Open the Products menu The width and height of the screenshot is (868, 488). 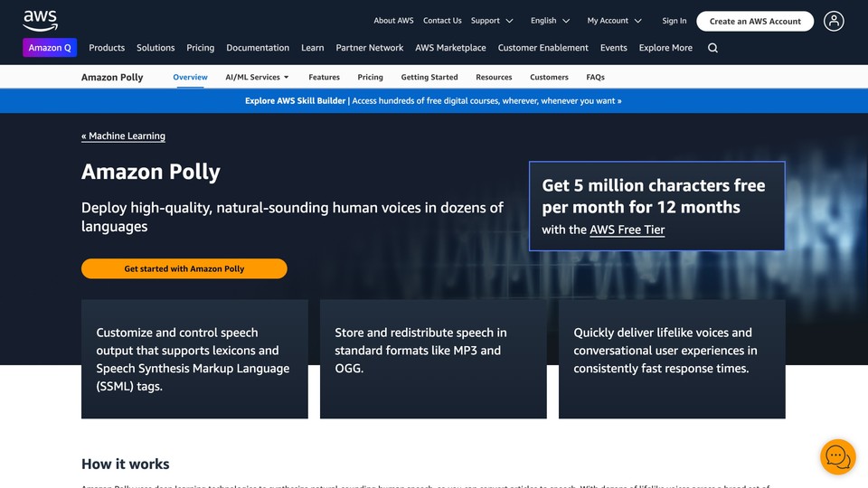(x=107, y=48)
